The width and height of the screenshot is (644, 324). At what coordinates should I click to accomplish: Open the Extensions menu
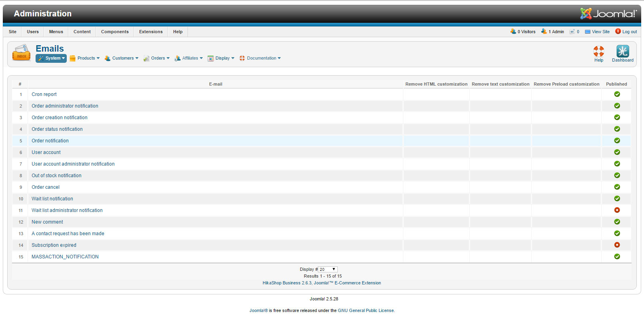151,32
